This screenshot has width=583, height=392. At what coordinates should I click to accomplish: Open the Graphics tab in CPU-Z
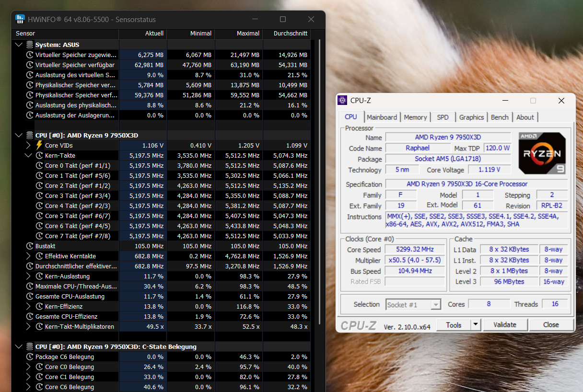[471, 117]
